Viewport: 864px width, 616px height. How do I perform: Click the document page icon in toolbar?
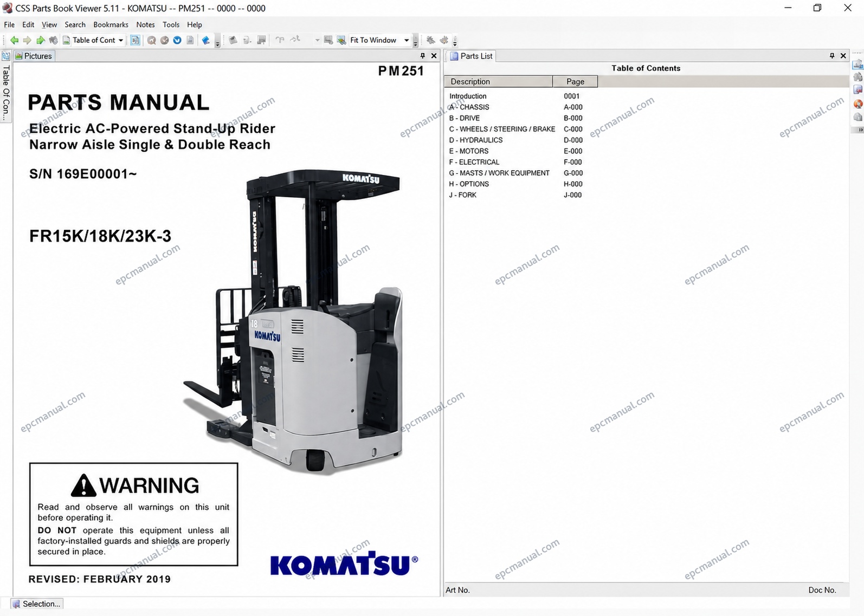[190, 40]
